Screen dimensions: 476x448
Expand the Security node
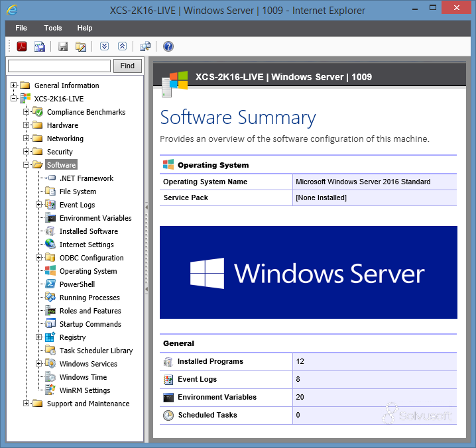(x=26, y=151)
